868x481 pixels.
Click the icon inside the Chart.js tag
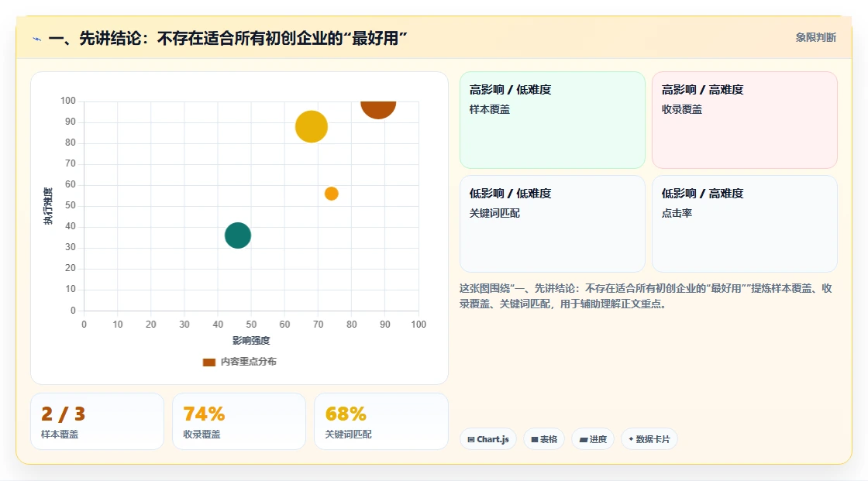tap(471, 439)
